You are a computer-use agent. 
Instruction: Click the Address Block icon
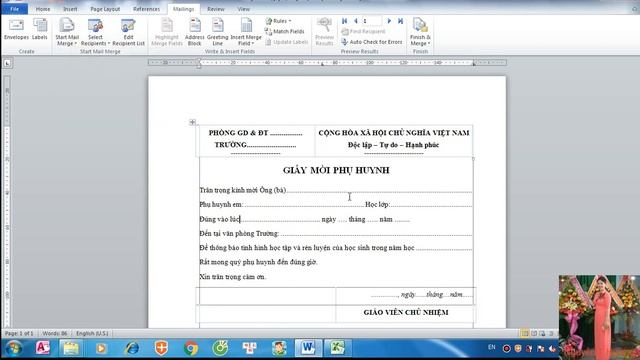(x=194, y=32)
